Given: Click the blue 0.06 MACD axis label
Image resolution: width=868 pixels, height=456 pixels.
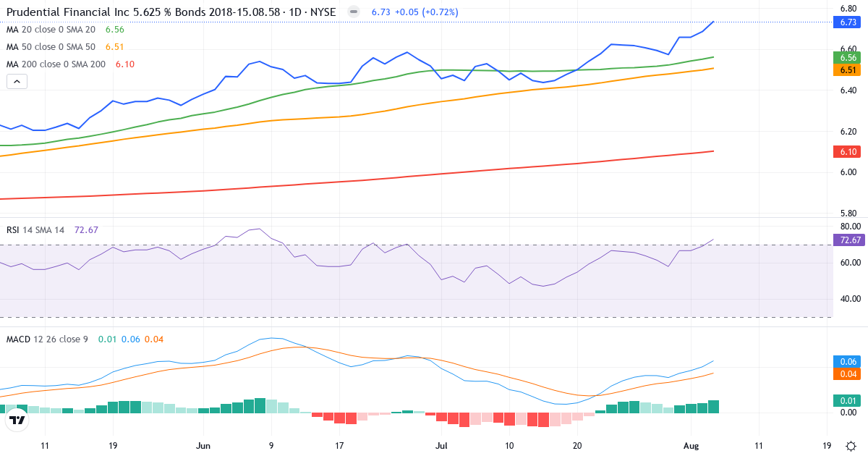Looking at the screenshot, I should [848, 361].
